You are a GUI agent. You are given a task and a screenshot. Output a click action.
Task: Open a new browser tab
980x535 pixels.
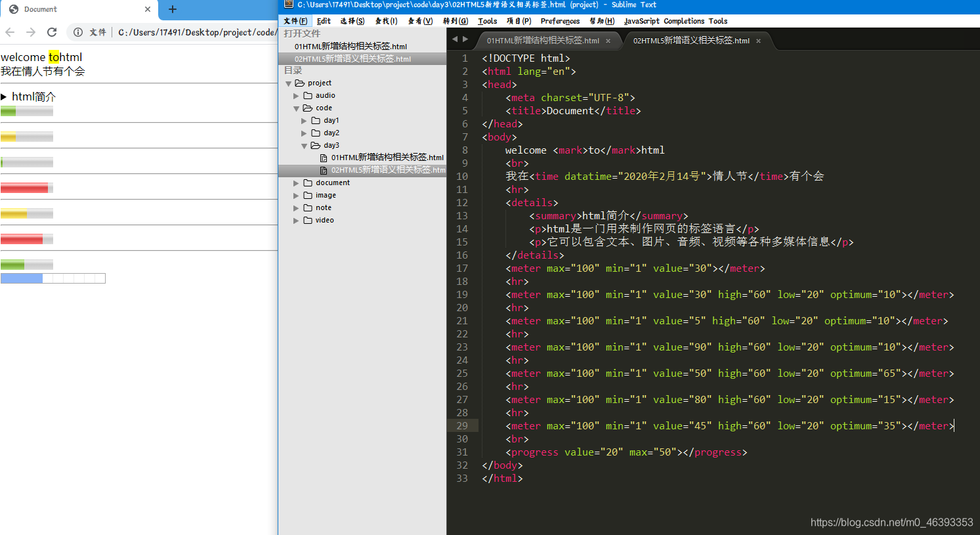coord(173,9)
